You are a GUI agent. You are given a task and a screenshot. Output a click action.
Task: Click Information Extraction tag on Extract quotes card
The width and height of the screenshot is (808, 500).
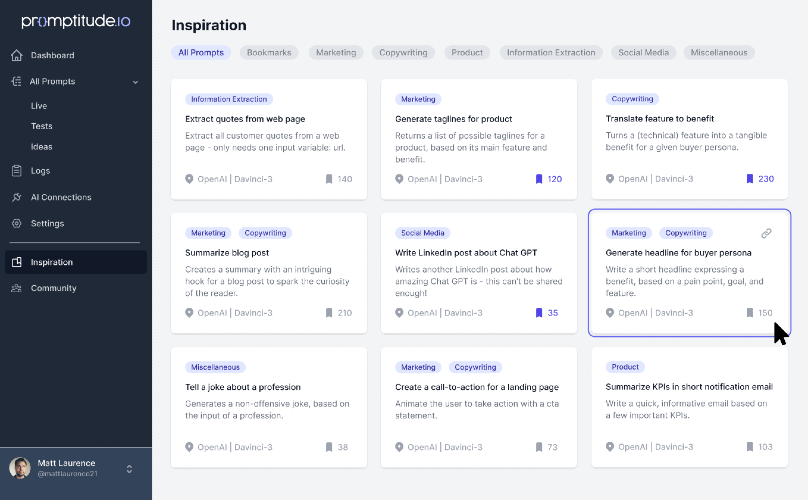229,99
